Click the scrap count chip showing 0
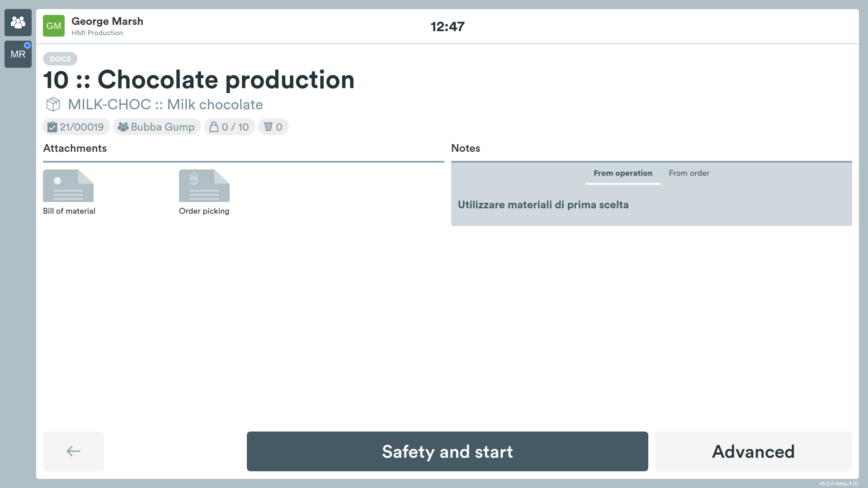Viewport: 868px width, 488px height. click(274, 127)
